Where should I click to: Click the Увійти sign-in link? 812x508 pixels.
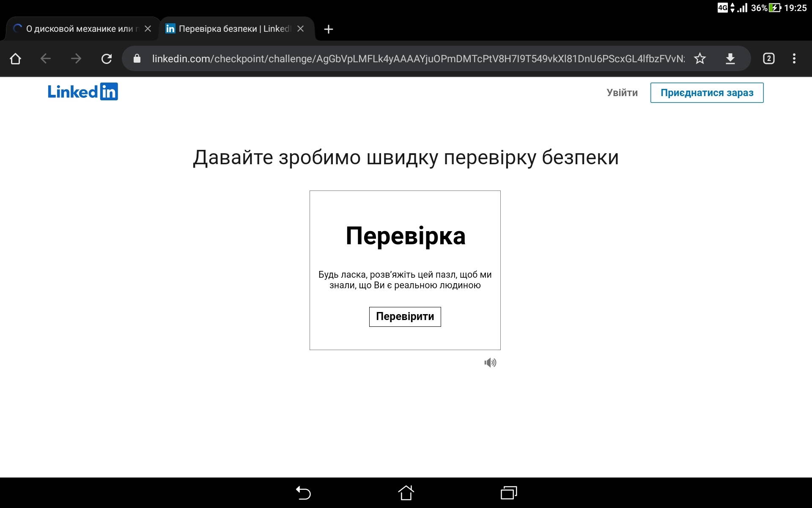(x=622, y=93)
